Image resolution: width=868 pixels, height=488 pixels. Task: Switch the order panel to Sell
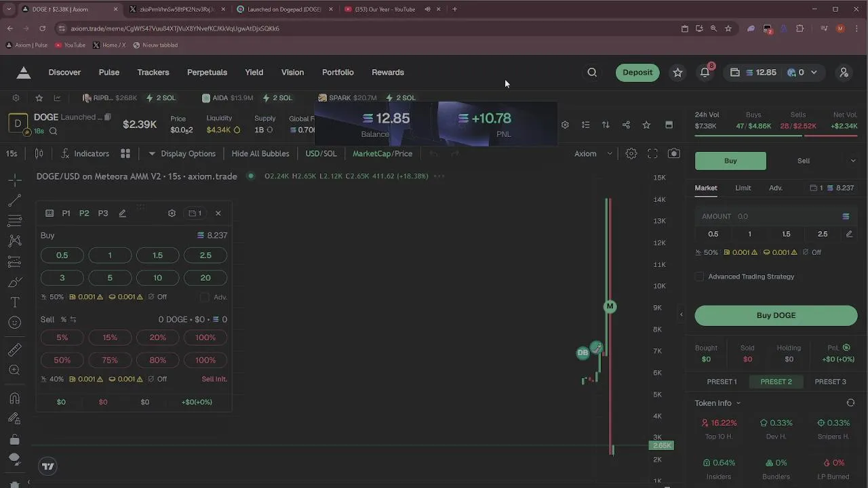tap(804, 161)
